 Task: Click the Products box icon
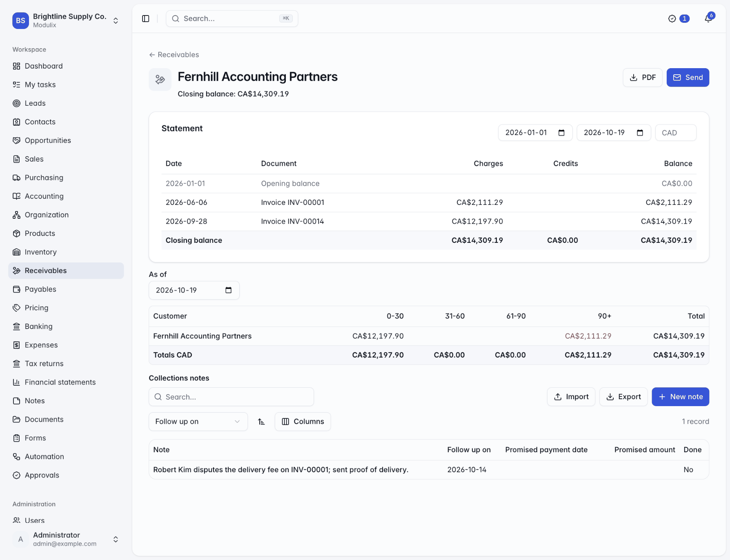tap(16, 233)
